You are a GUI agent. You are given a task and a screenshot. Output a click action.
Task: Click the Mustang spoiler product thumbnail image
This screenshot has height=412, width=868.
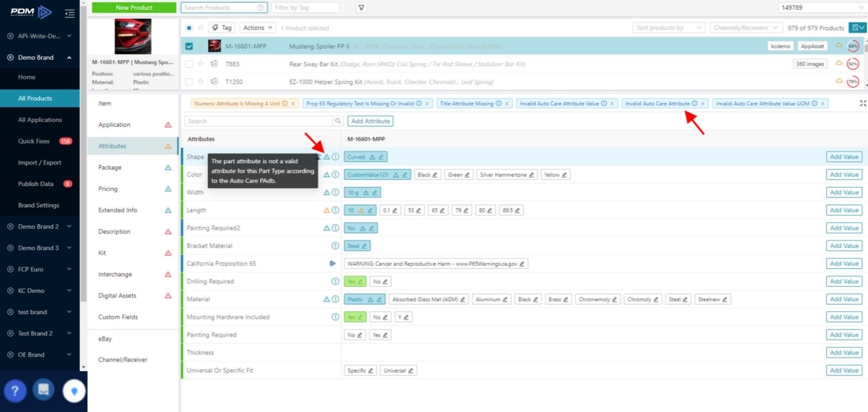(x=133, y=37)
